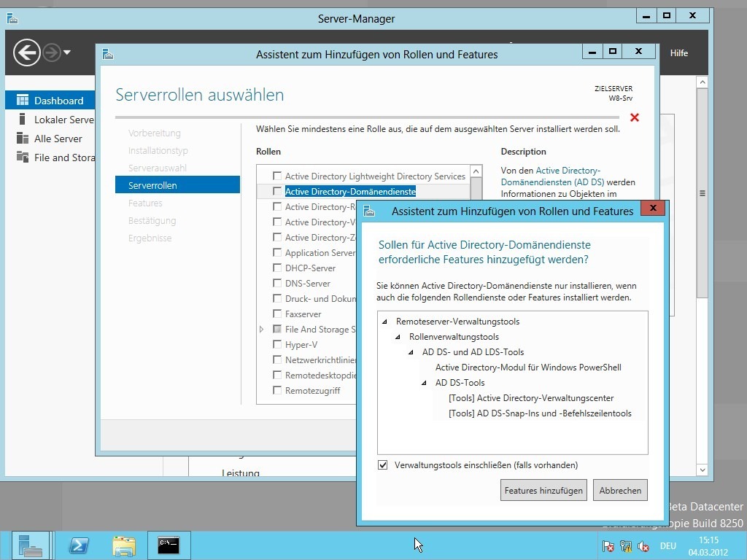This screenshot has width=747, height=560.
Task: Select the Installationstyp wizard step
Action: 158,150
